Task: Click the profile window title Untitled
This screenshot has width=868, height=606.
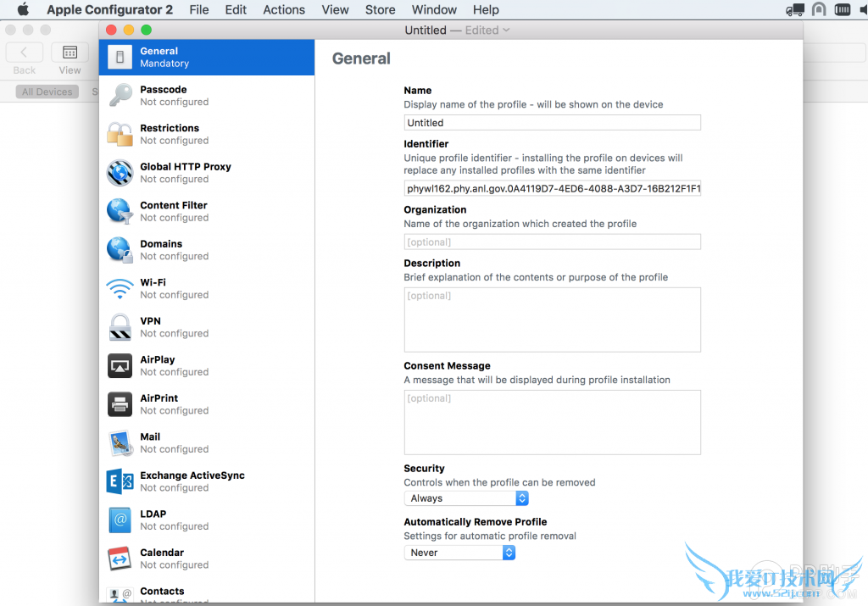Action: click(426, 30)
